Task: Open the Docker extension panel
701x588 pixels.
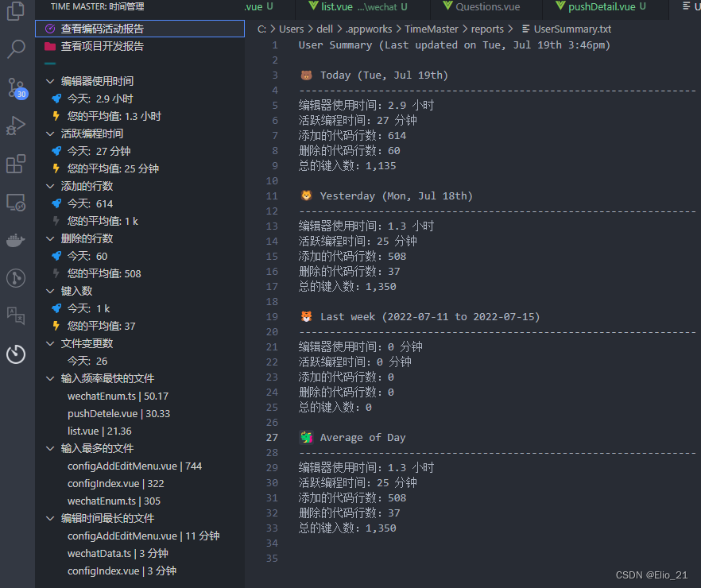Action: click(16, 241)
